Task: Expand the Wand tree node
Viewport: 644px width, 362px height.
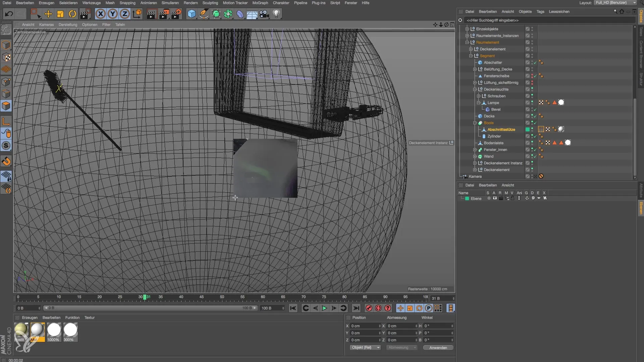Action: pos(475,156)
